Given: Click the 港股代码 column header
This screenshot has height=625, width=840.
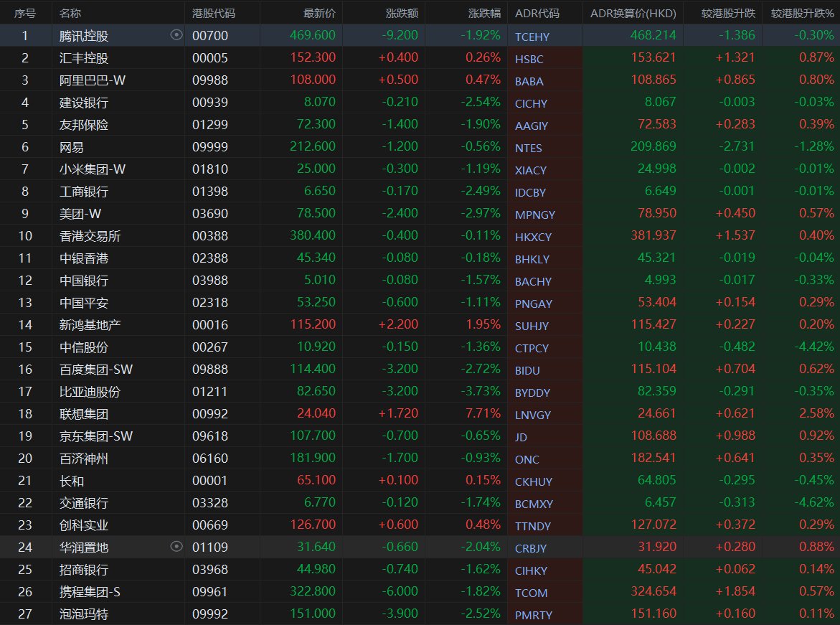Looking at the screenshot, I should point(213,14).
